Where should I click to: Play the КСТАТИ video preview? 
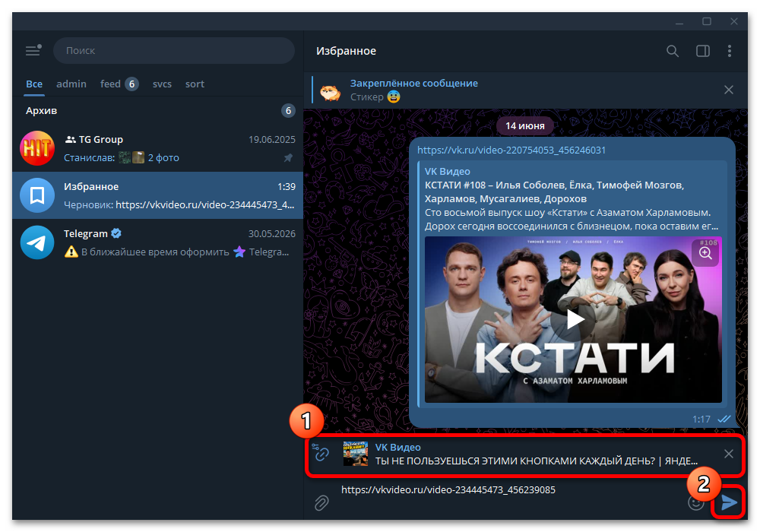click(x=575, y=319)
